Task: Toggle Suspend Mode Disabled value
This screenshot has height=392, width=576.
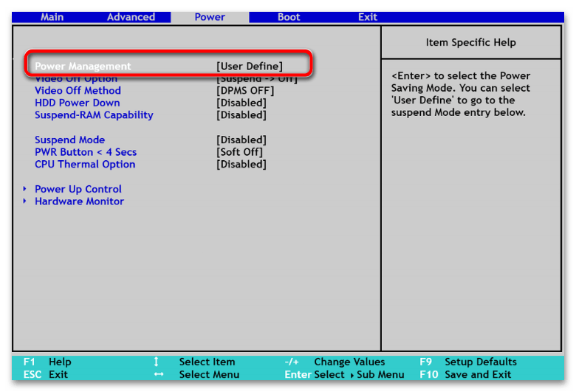Action: (x=241, y=140)
